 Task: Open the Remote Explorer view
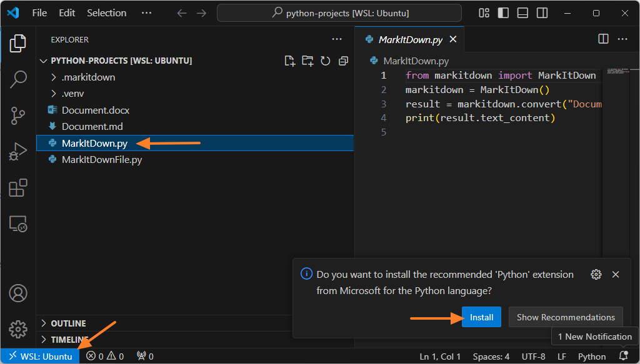18,224
